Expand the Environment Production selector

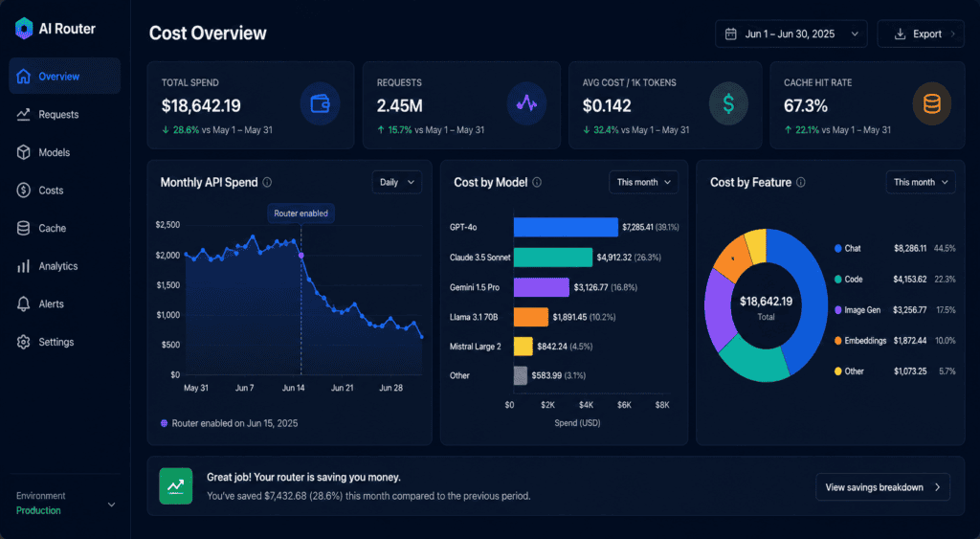pyautogui.click(x=65, y=504)
